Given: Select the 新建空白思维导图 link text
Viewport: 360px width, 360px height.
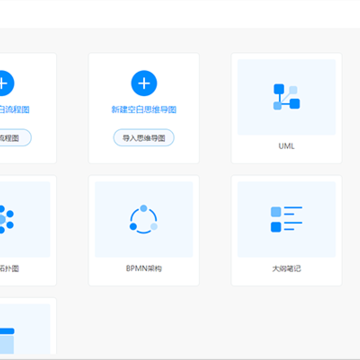Looking at the screenshot, I should click(x=144, y=109).
